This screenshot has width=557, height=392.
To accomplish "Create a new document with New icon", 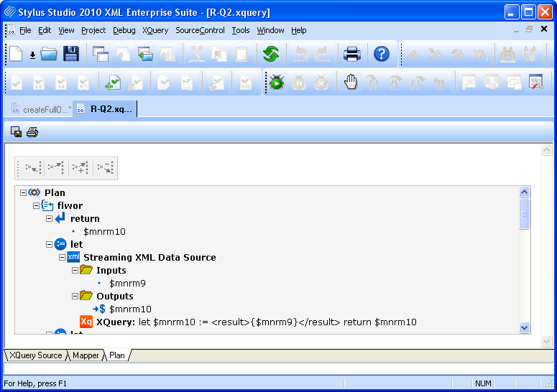I will (16, 55).
